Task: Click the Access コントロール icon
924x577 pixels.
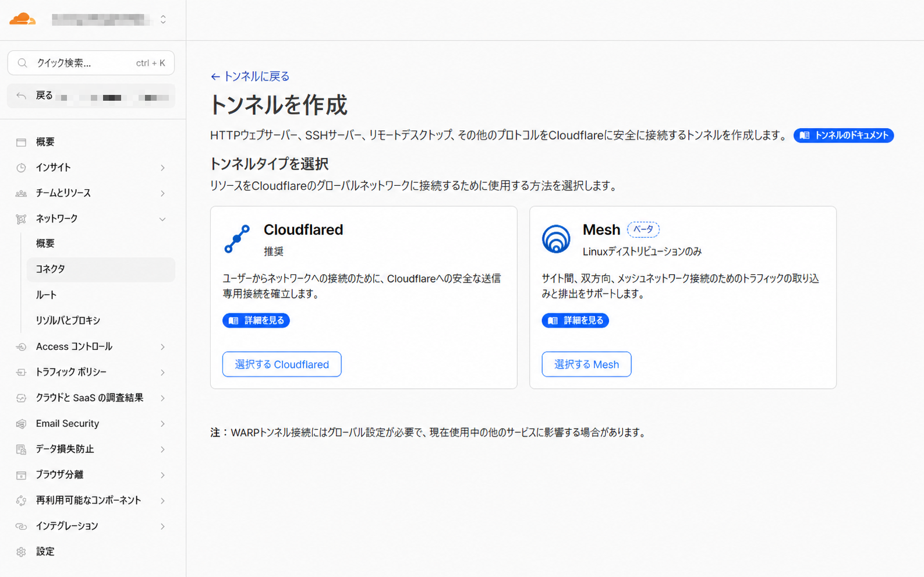Action: coord(21,347)
